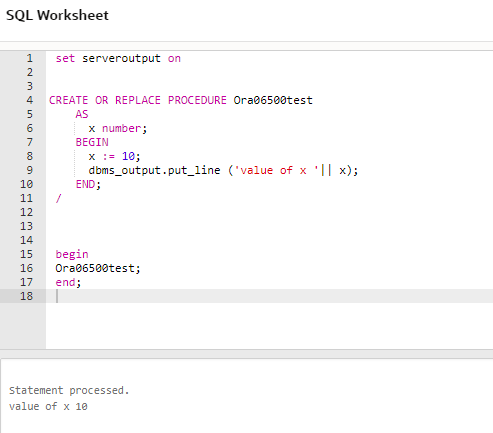The width and height of the screenshot is (493, 433).
Task: Click the lowercase begin keyword on line 15
Action: coord(72,254)
